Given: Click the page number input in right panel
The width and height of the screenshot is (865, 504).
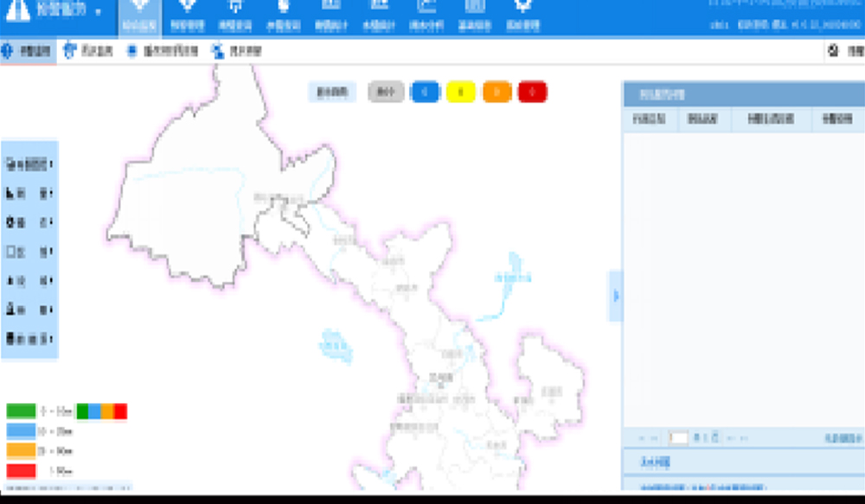Looking at the screenshot, I should coord(678,437).
